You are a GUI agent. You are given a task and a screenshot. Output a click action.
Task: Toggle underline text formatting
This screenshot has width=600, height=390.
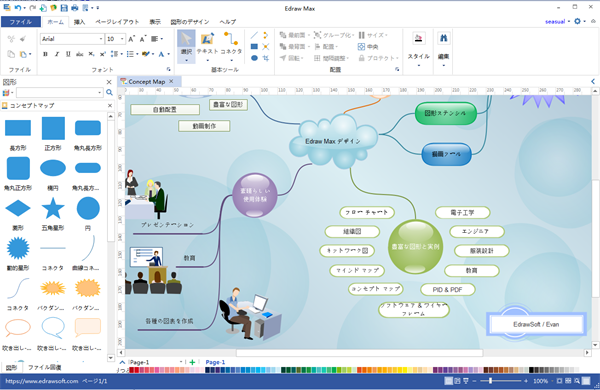68,54
